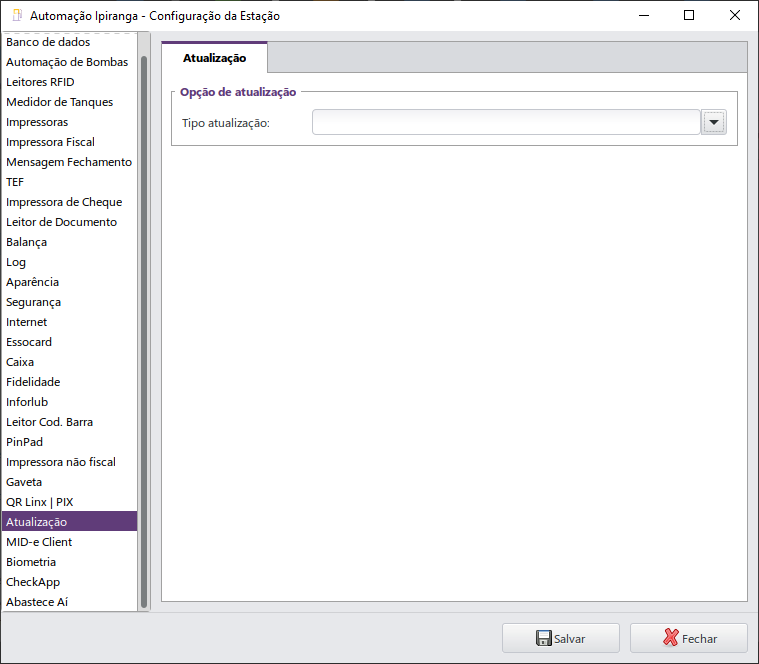This screenshot has width=759, height=664.
Task: Select Gaveta entry
Action: tap(70, 482)
